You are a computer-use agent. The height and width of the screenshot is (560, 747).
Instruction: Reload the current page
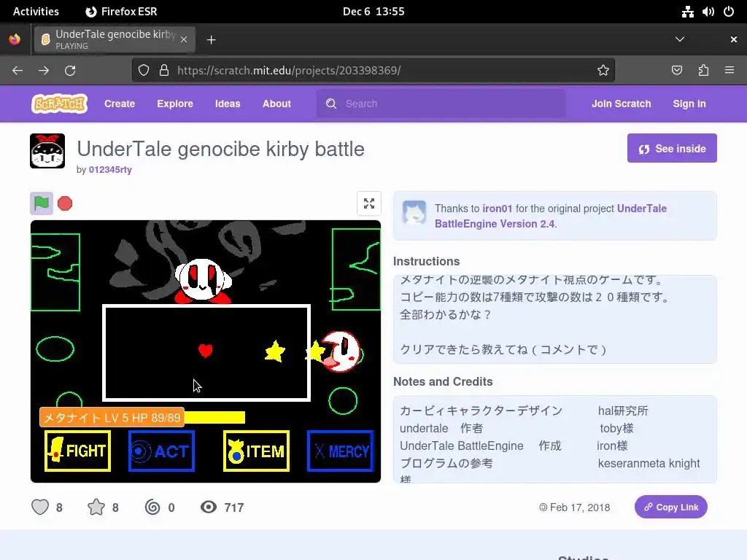[70, 71]
